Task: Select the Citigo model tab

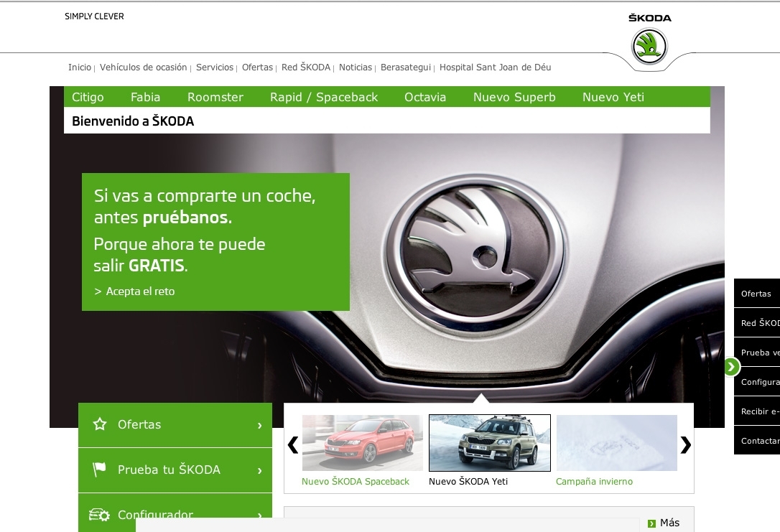Action: click(88, 97)
